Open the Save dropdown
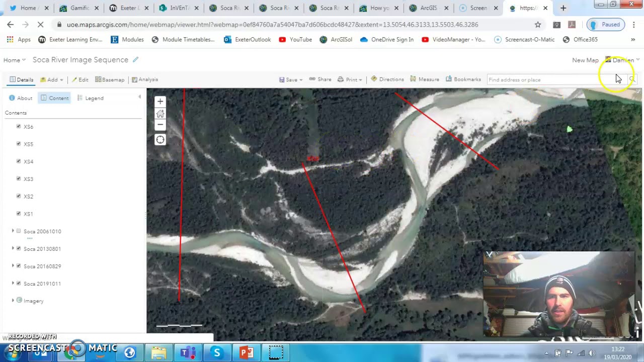The height and width of the screenshot is (362, 644). pyautogui.click(x=291, y=79)
